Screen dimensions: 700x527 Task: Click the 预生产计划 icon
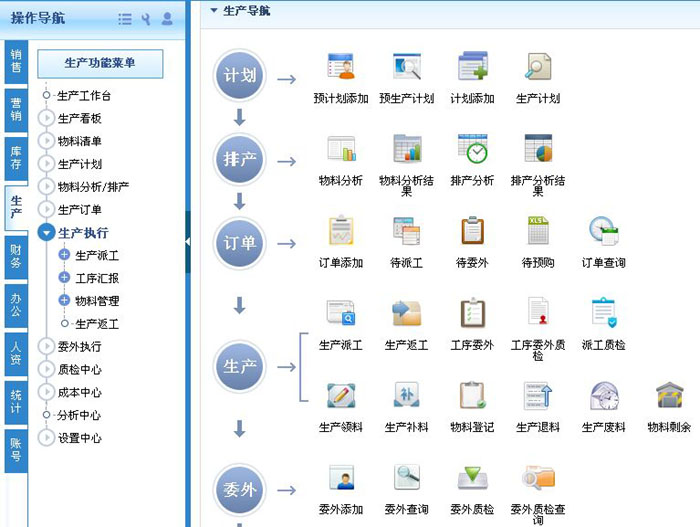(x=406, y=67)
